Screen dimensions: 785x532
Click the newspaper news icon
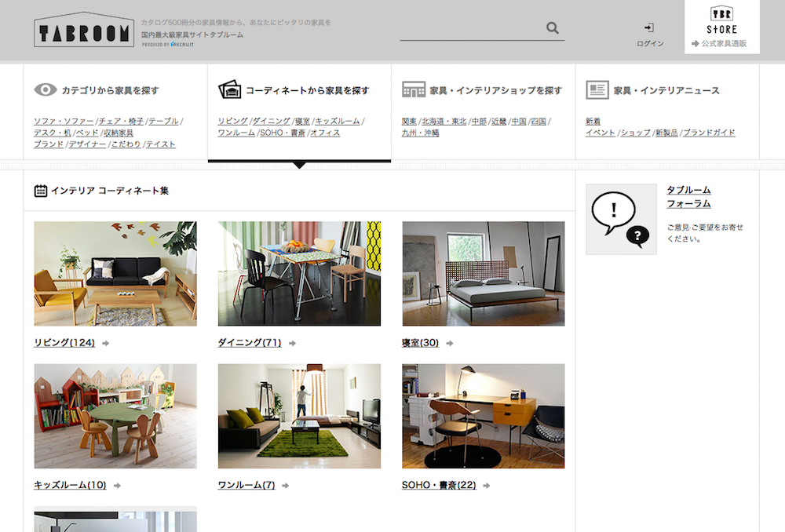click(x=597, y=89)
